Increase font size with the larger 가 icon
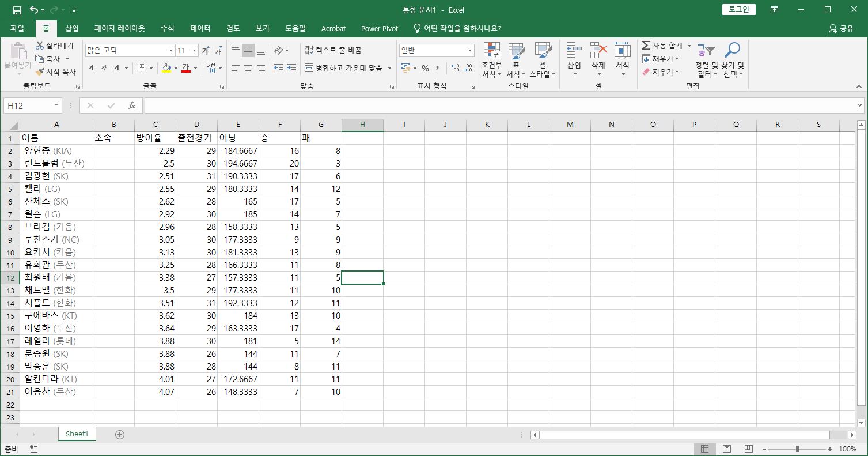Screen dimensions: 868x456 [x=206, y=51]
